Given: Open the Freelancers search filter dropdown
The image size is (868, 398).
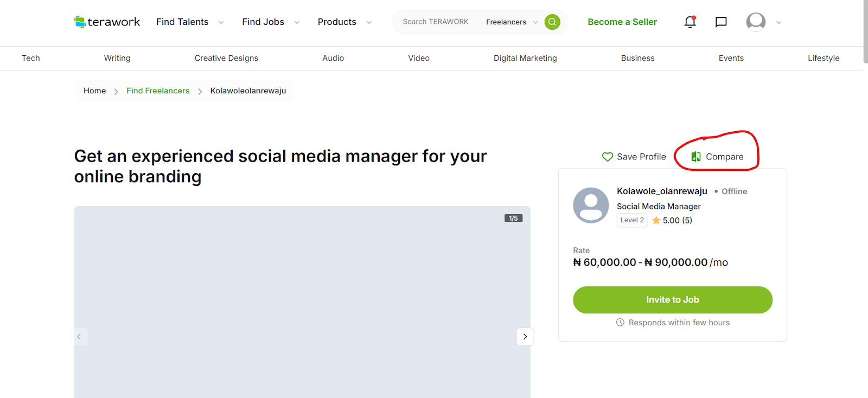Looking at the screenshot, I should coord(512,22).
